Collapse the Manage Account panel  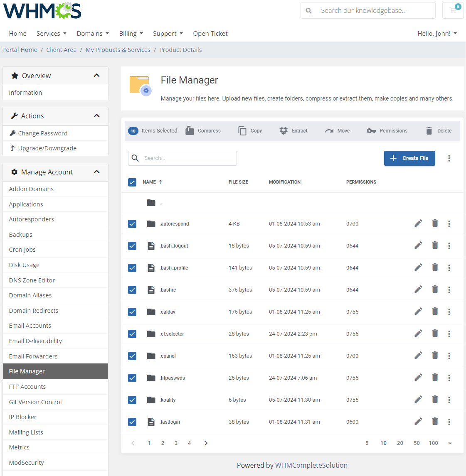(x=96, y=172)
